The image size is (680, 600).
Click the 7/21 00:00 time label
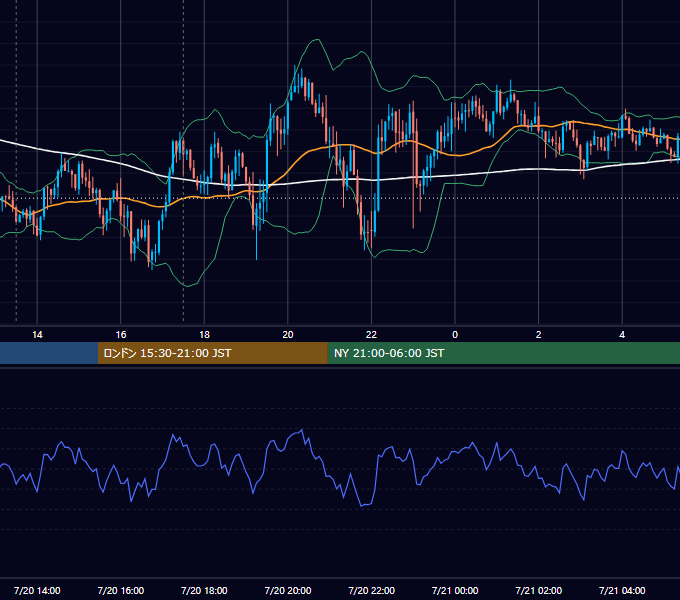click(455, 590)
